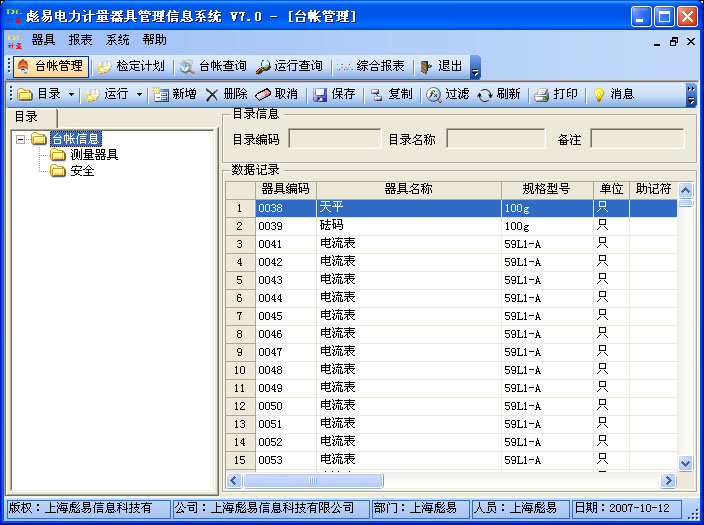
Task: Open the 检定计划 module from toolbar
Action: pyautogui.click(x=130, y=66)
